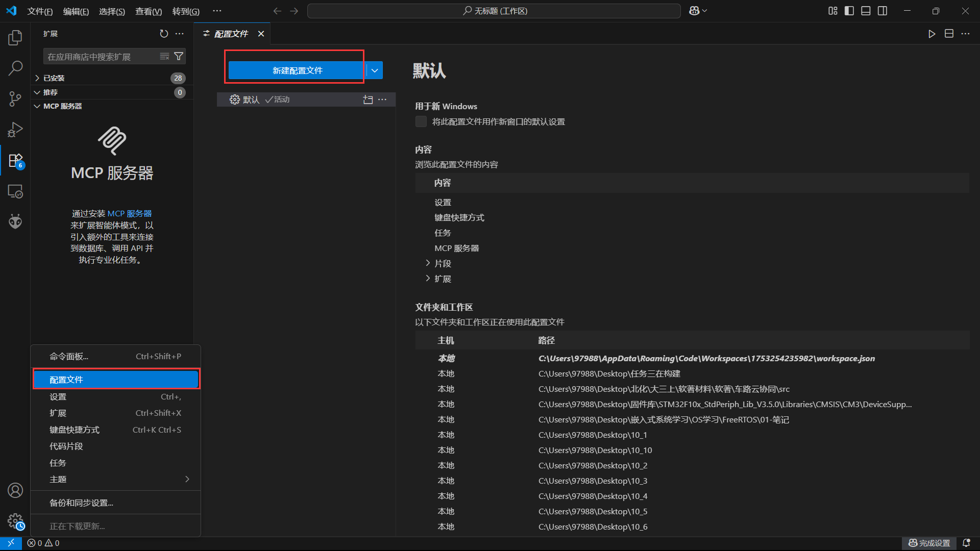Expand the 片段 content item
Viewport: 980px width, 551px height.
[428, 263]
